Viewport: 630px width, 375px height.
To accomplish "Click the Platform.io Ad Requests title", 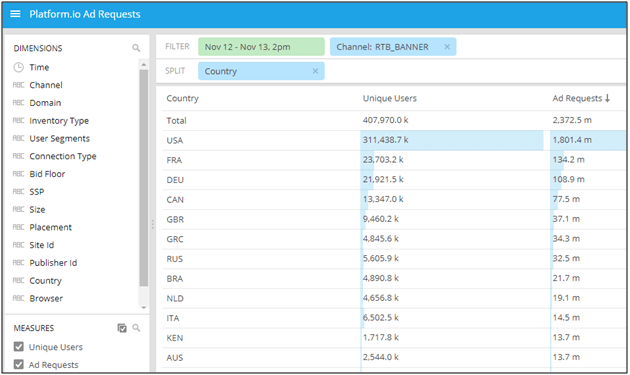I will pyautogui.click(x=85, y=14).
